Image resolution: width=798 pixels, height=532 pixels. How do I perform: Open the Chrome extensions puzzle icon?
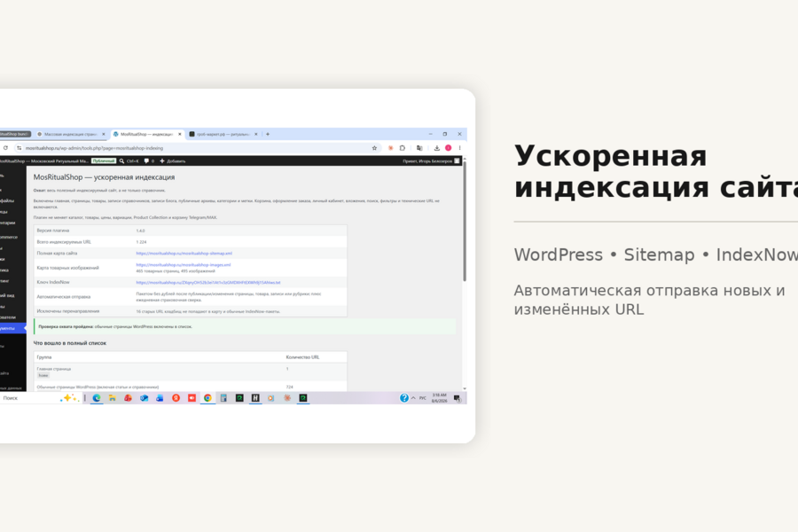402,148
